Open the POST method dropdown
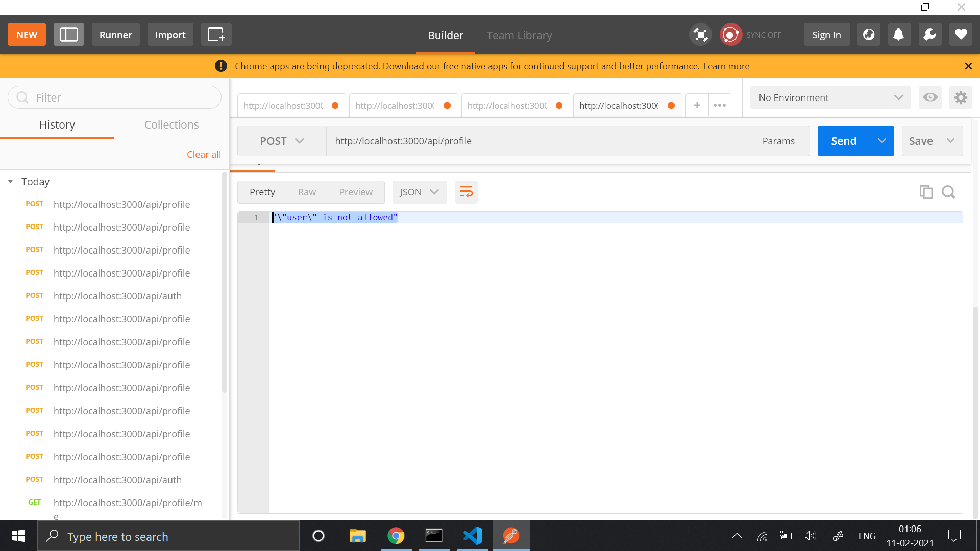The width and height of the screenshot is (980, 551). click(282, 141)
